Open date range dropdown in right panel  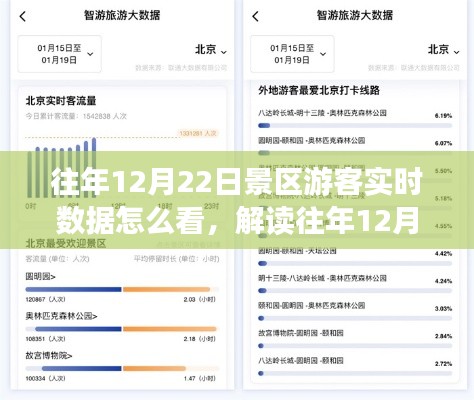[x=292, y=54]
